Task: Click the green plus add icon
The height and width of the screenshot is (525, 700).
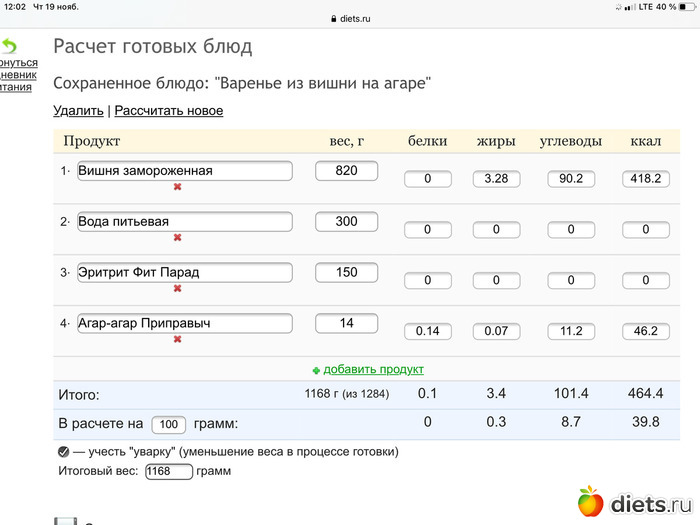Action: click(316, 369)
